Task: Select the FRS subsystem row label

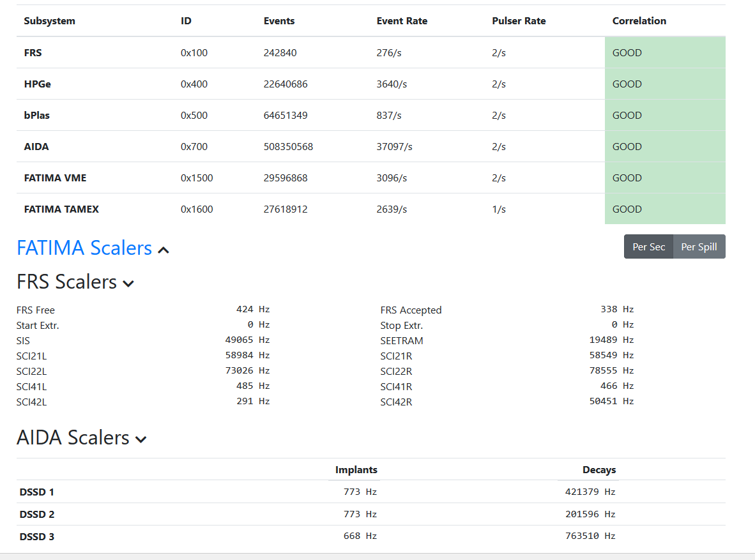Action: (33, 52)
